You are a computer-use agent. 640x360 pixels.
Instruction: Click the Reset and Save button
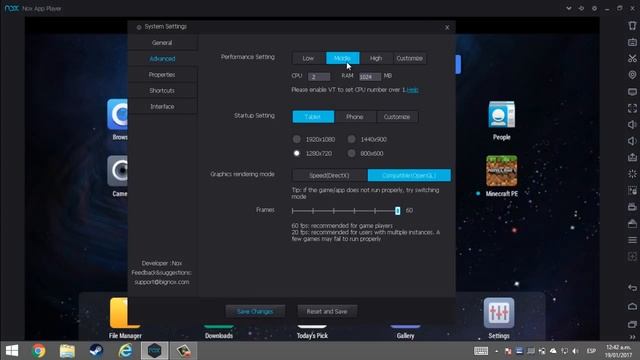[x=327, y=311]
